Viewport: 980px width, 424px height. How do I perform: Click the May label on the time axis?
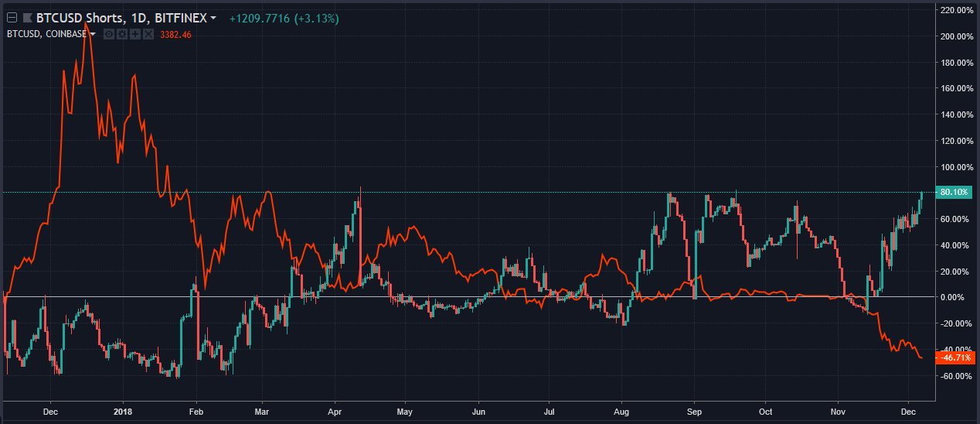point(405,413)
